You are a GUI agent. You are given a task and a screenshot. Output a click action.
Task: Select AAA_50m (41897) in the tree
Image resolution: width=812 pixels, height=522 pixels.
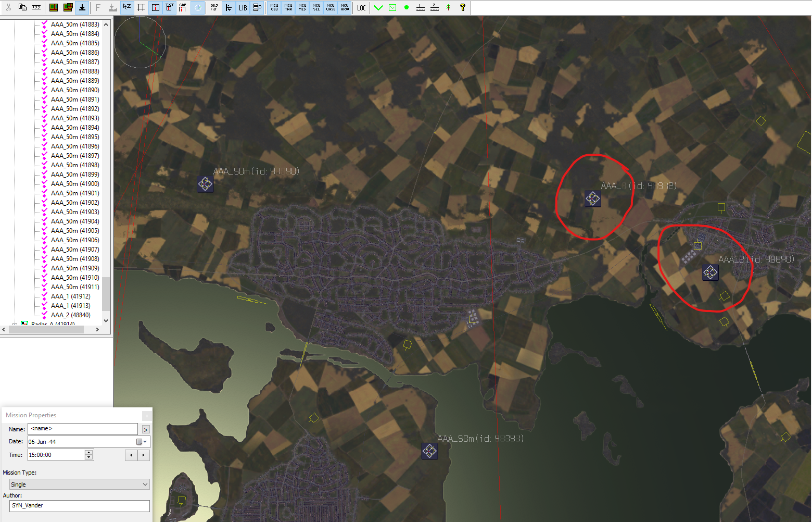[x=75, y=156]
